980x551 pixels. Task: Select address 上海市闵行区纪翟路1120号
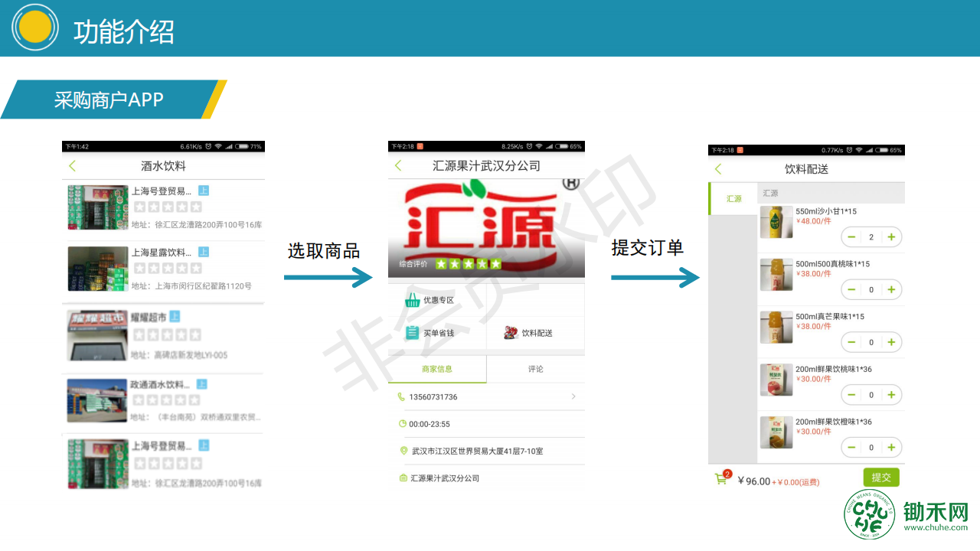point(191,286)
